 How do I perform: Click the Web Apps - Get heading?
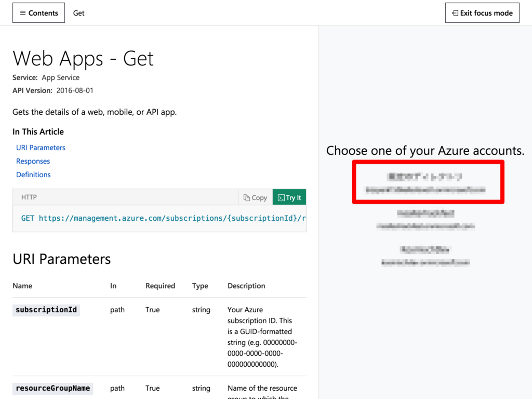tap(83, 58)
